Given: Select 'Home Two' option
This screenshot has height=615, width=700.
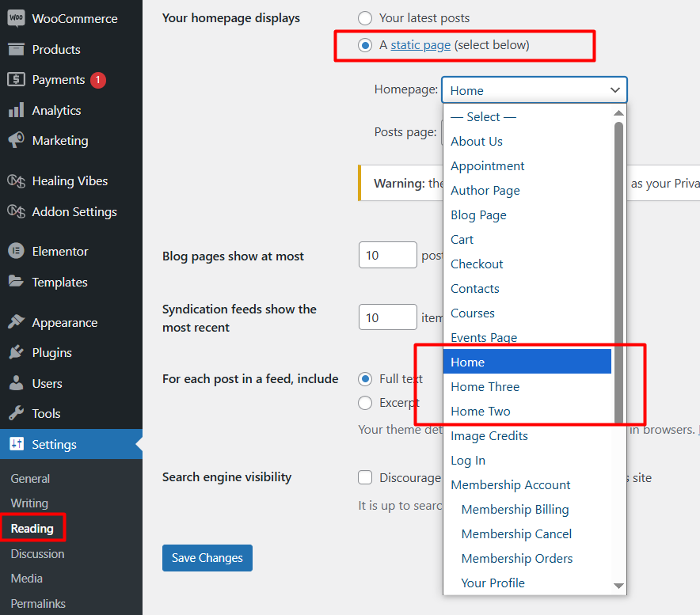Looking at the screenshot, I should (527, 411).
